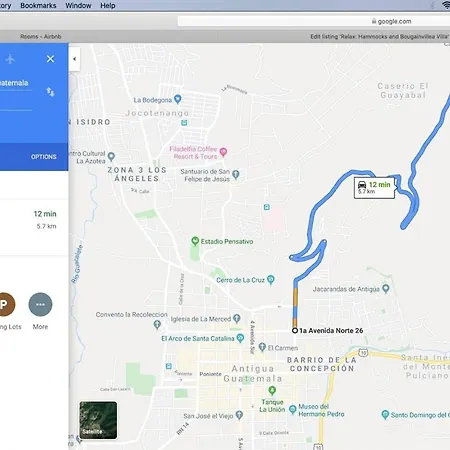Click La Bodegona map pin
This screenshot has width=450, height=450.
[x=178, y=99]
